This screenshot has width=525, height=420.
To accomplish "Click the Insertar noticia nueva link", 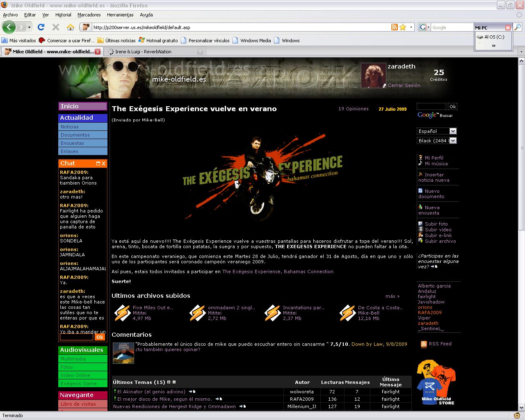I will point(434,177).
